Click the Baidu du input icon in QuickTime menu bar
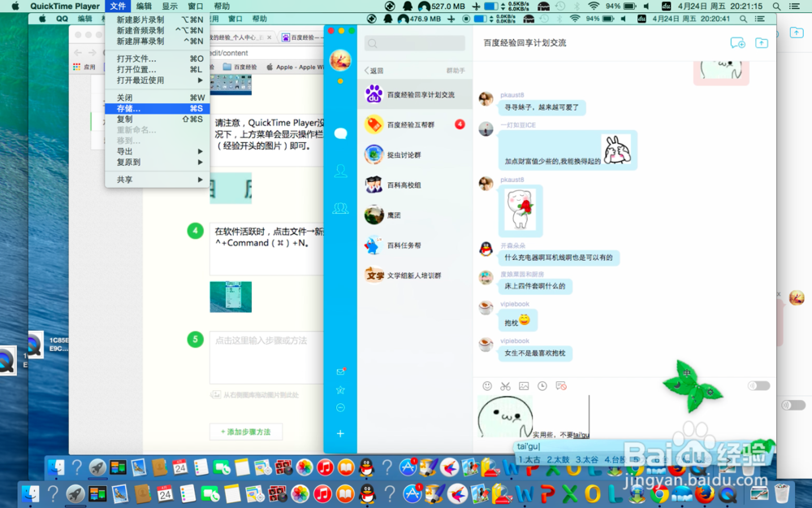This screenshot has width=812, height=508. point(666,7)
